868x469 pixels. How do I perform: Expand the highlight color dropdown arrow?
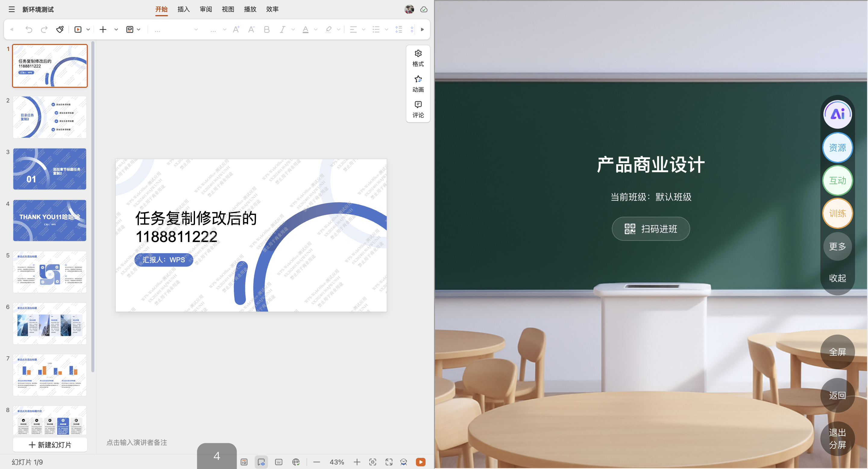pos(339,30)
